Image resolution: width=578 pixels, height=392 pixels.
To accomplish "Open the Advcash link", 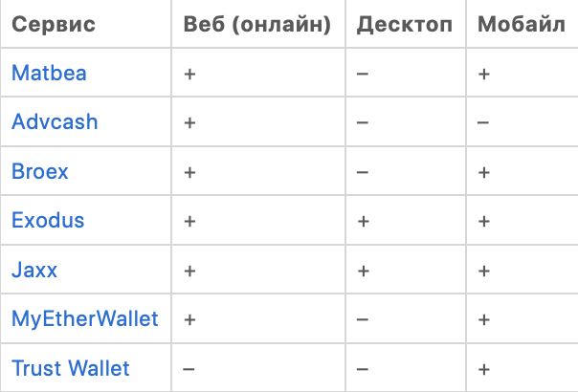I will pyautogui.click(x=55, y=122).
